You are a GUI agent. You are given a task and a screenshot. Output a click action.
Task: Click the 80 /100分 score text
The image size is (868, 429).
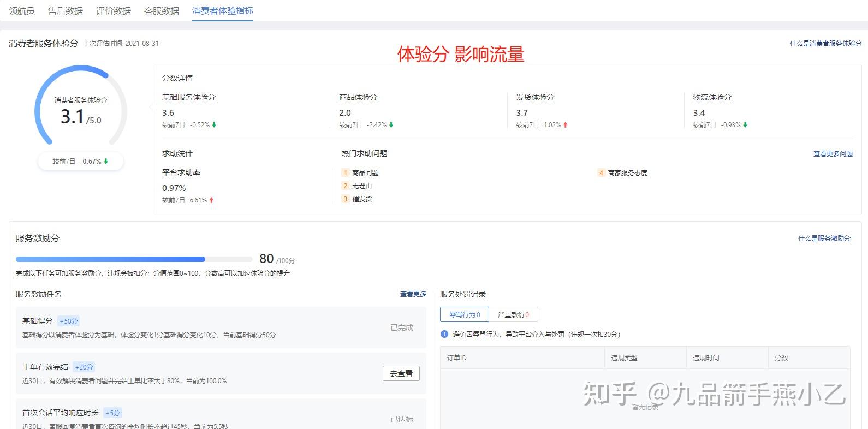(x=277, y=259)
